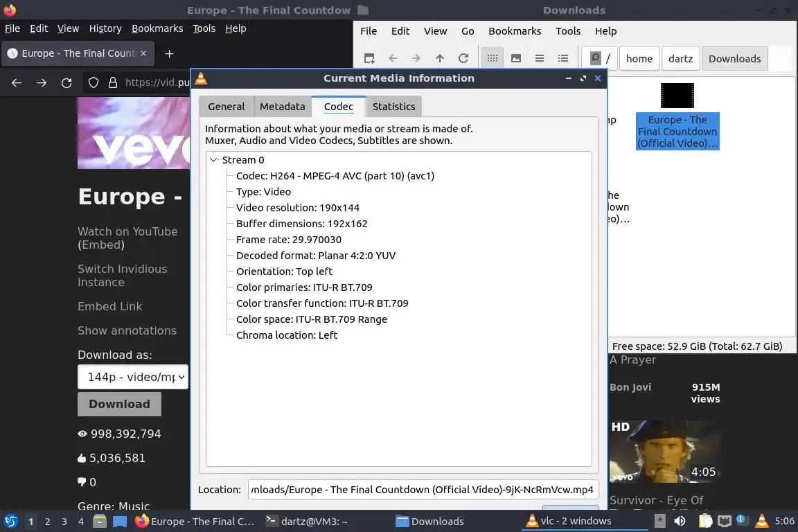Click the file manager back arrow
Viewport: 798px width, 532px height.
point(393,58)
